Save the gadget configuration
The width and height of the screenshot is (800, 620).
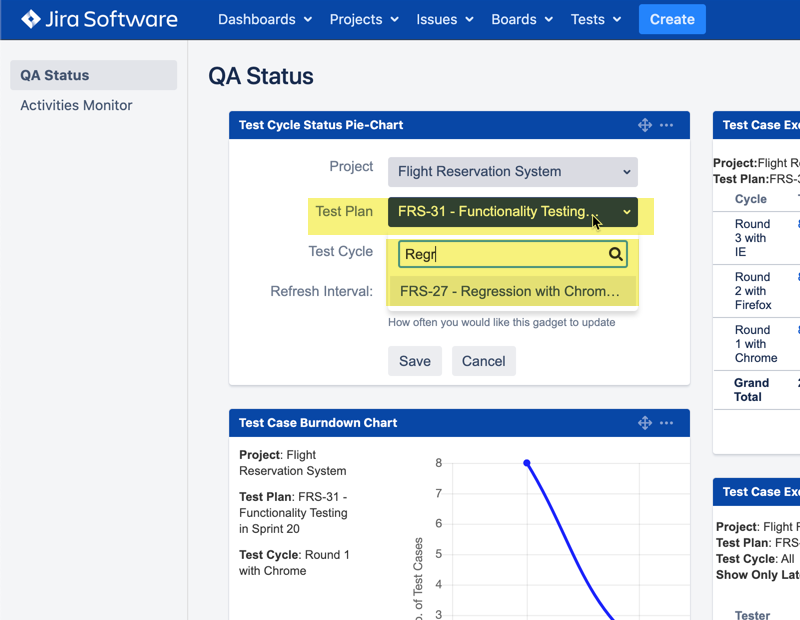click(414, 361)
